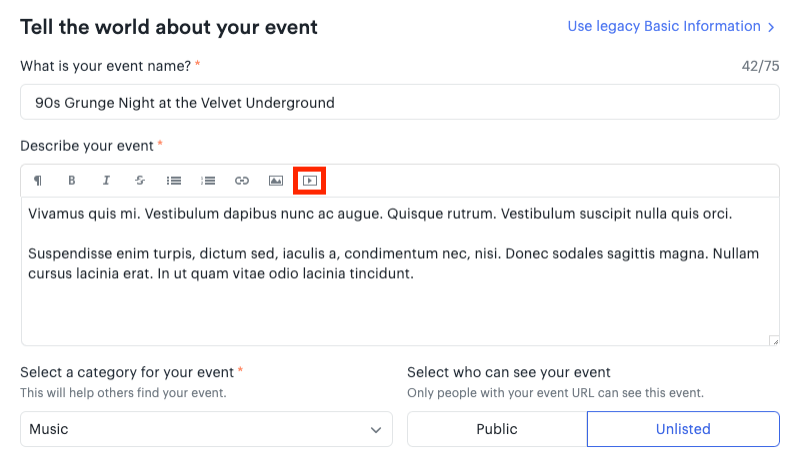Select the paragraph format icon
Screen dimensions: 796x458
(x=38, y=181)
